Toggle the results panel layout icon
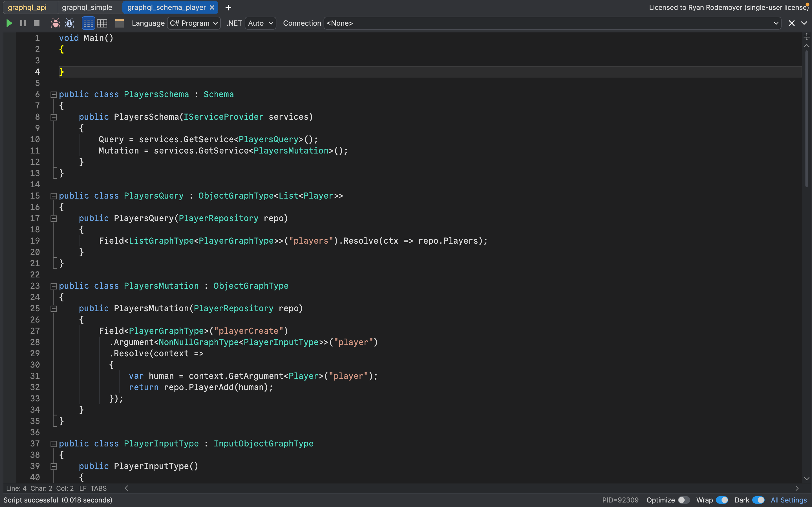The height and width of the screenshot is (507, 812). click(x=120, y=23)
